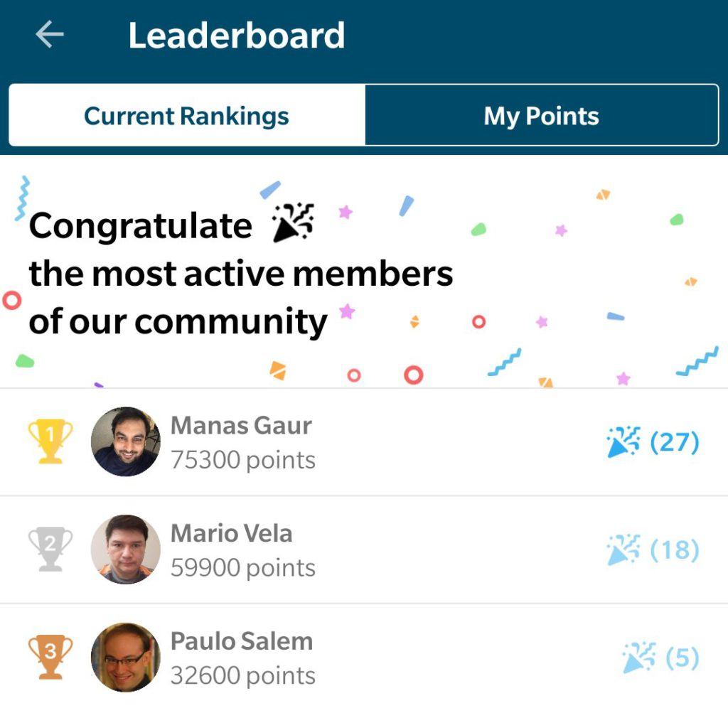The height and width of the screenshot is (713, 728).
Task: Click the Leaderboard header title
Action: 237,36
